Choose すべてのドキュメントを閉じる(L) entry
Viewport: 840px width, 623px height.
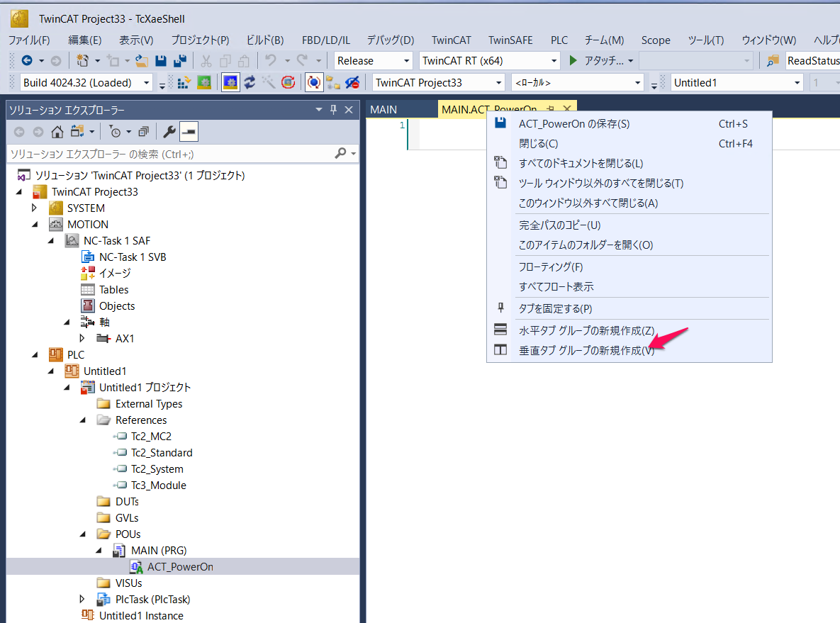[x=629, y=164]
